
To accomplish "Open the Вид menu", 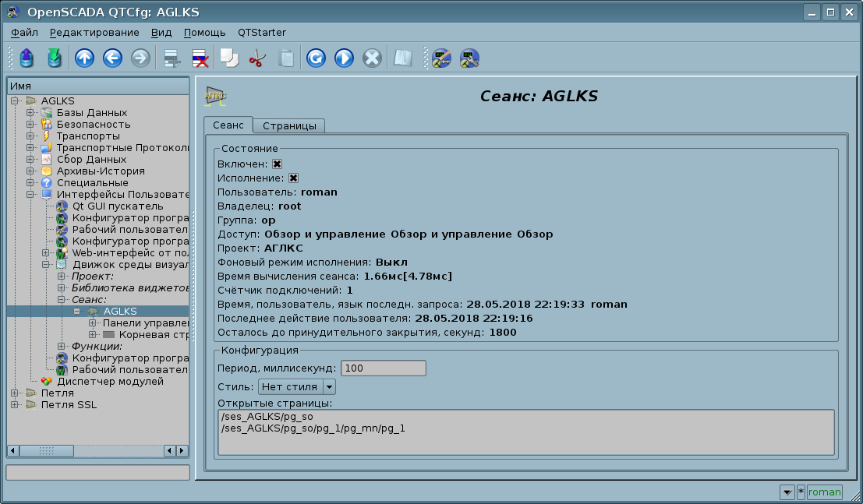I will (161, 33).
